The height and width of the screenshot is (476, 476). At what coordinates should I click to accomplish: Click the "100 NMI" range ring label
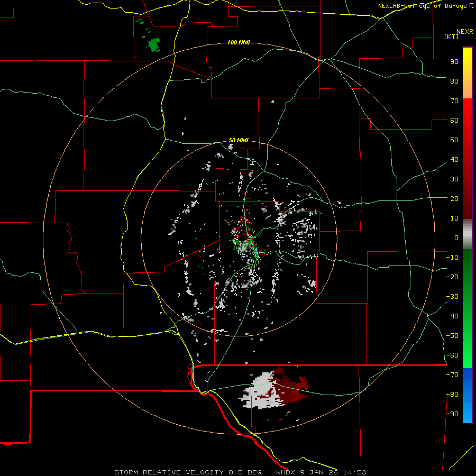coord(239,42)
